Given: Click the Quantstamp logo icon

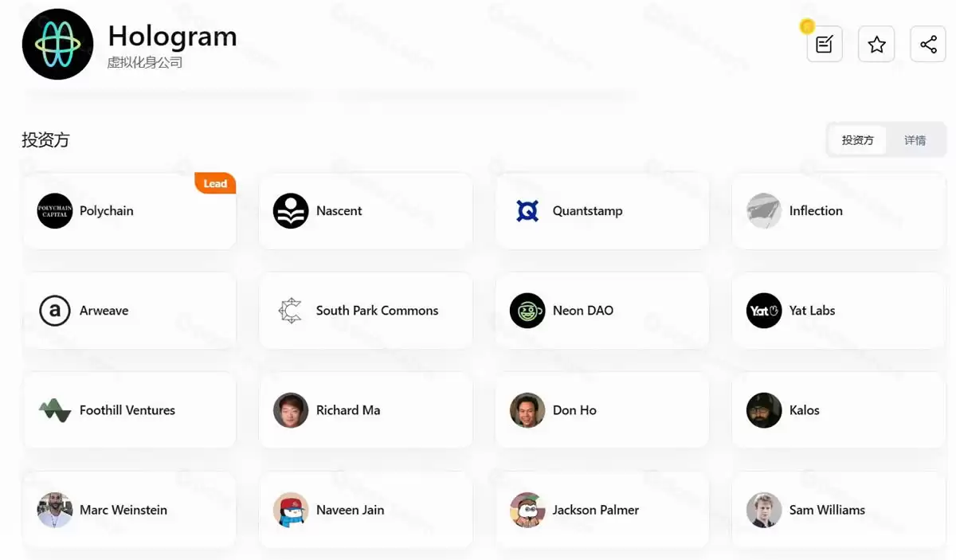Looking at the screenshot, I should click(x=527, y=211).
